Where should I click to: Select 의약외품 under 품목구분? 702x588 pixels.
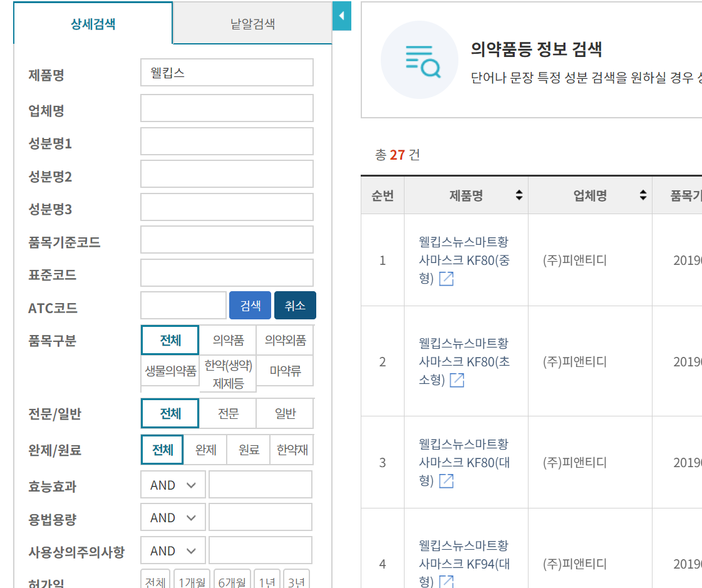pyautogui.click(x=285, y=341)
